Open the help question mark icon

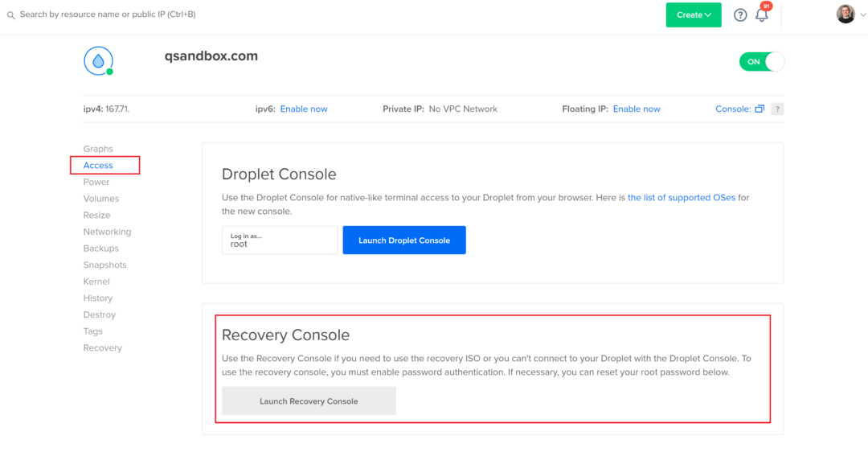pyautogui.click(x=740, y=15)
